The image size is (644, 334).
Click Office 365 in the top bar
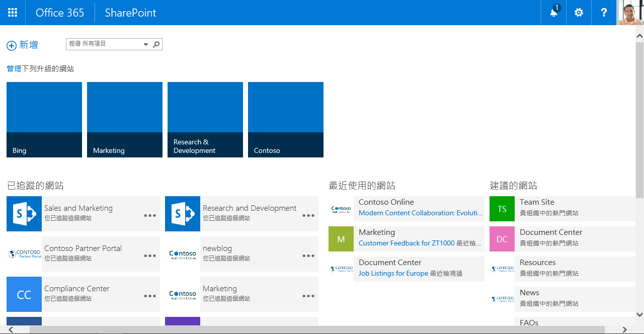(60, 13)
